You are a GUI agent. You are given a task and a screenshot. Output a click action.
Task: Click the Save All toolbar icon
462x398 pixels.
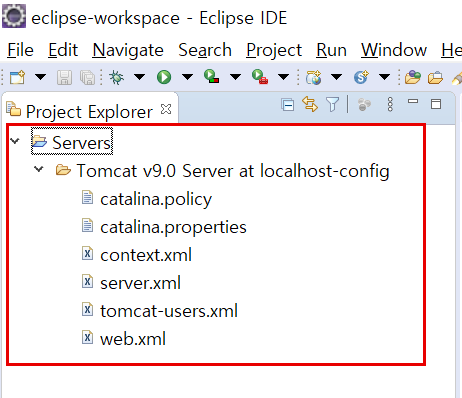click(87, 77)
